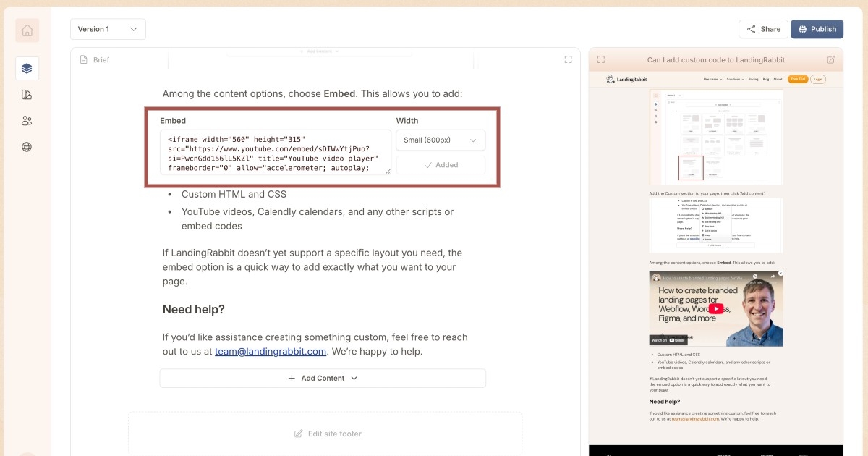Click the Added button under Width
Viewport: 868px width, 456px height.
pyautogui.click(x=441, y=165)
